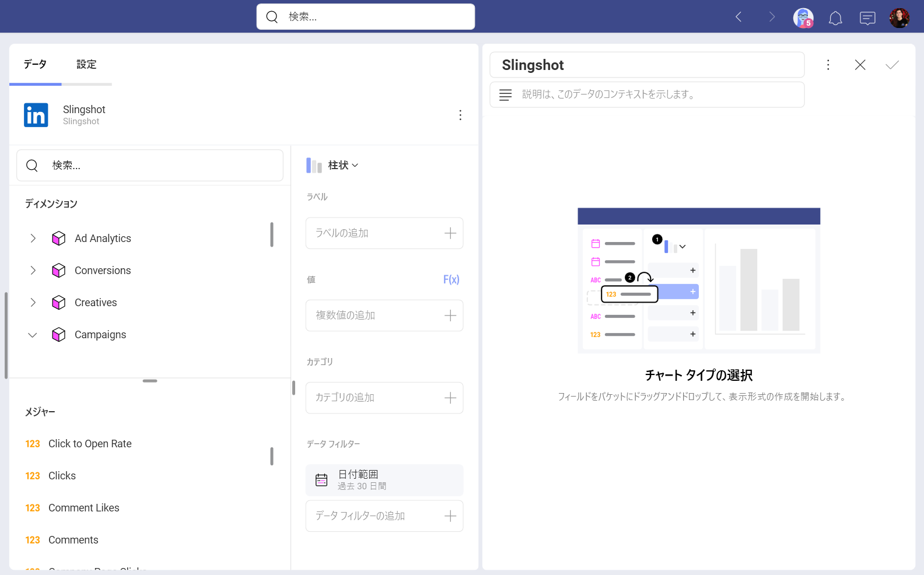
Task: Go back with the left arrow
Action: (x=738, y=17)
